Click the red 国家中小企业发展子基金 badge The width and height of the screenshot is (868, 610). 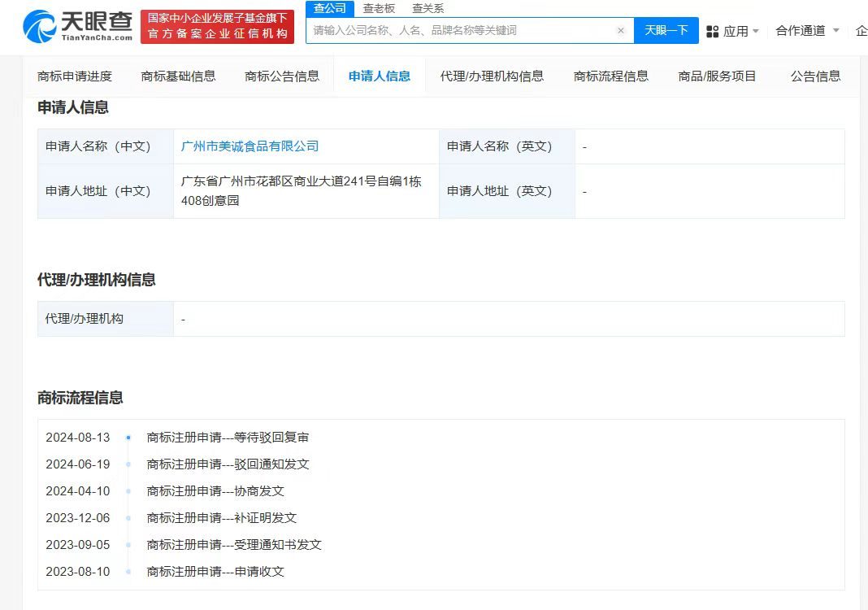[x=216, y=26]
